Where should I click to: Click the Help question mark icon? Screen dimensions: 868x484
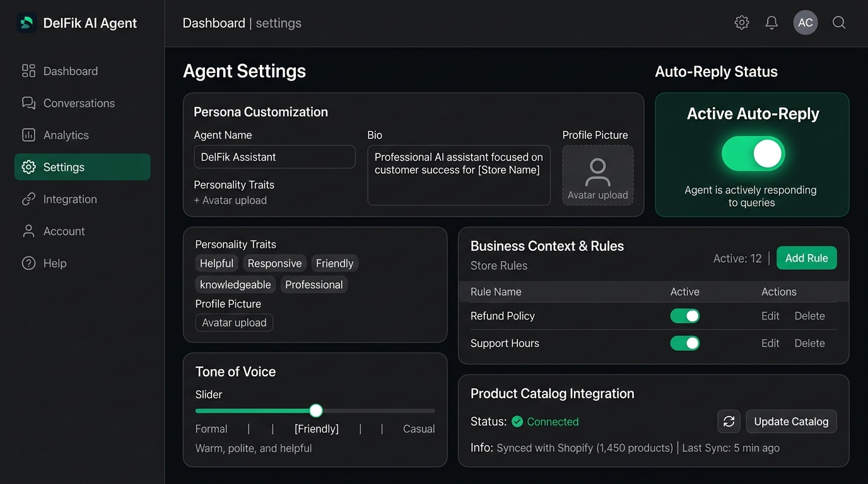28,263
